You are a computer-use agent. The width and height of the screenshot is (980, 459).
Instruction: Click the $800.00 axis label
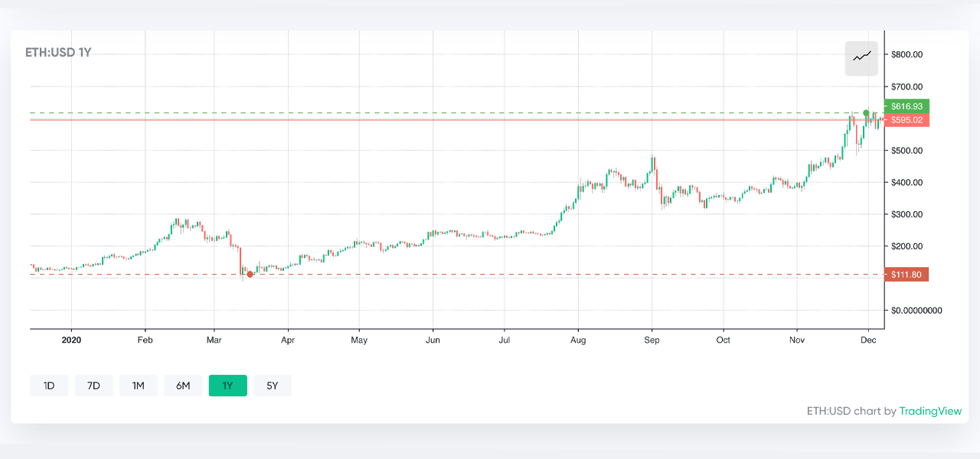906,54
